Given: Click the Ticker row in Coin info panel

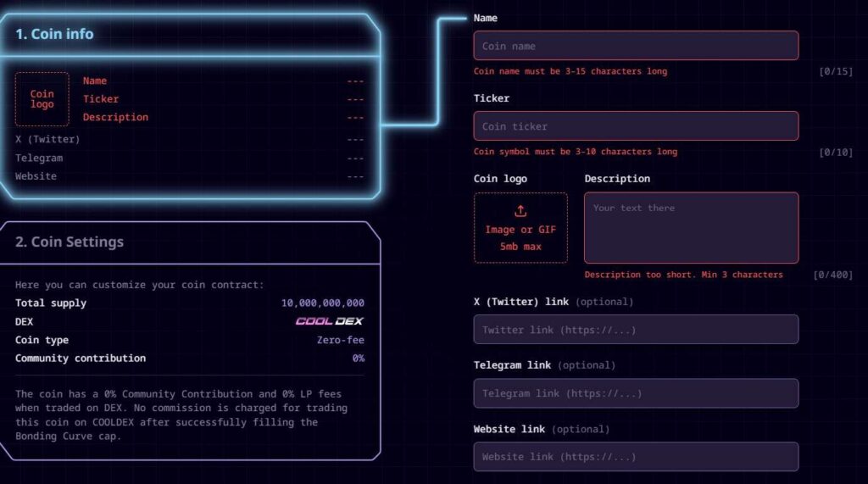Looking at the screenshot, I should pos(223,99).
